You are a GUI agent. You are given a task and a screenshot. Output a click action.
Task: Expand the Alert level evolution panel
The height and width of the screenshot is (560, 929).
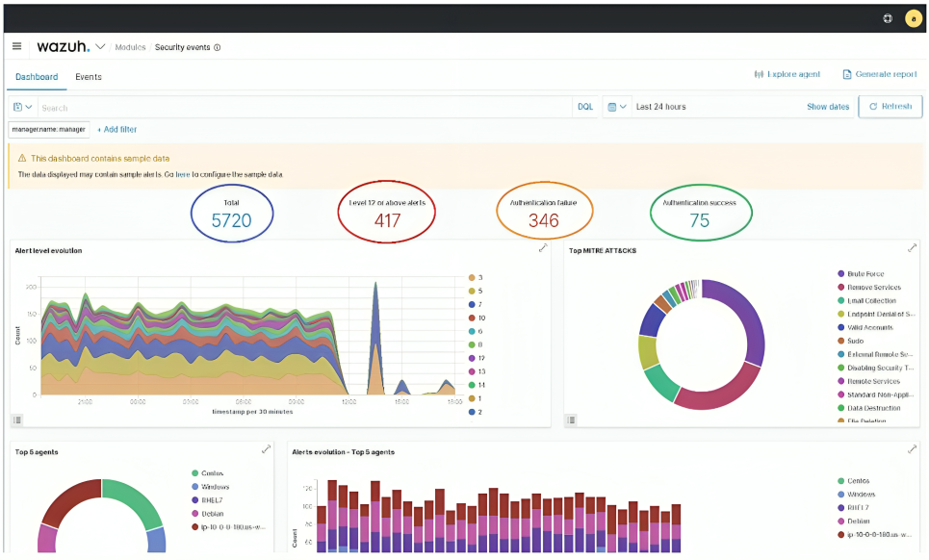pos(543,248)
